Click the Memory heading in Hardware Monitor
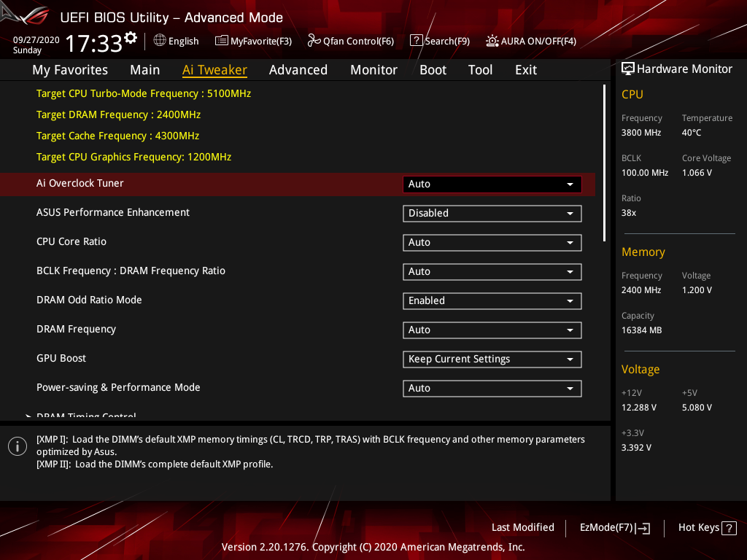This screenshot has width=747, height=560. [643, 252]
